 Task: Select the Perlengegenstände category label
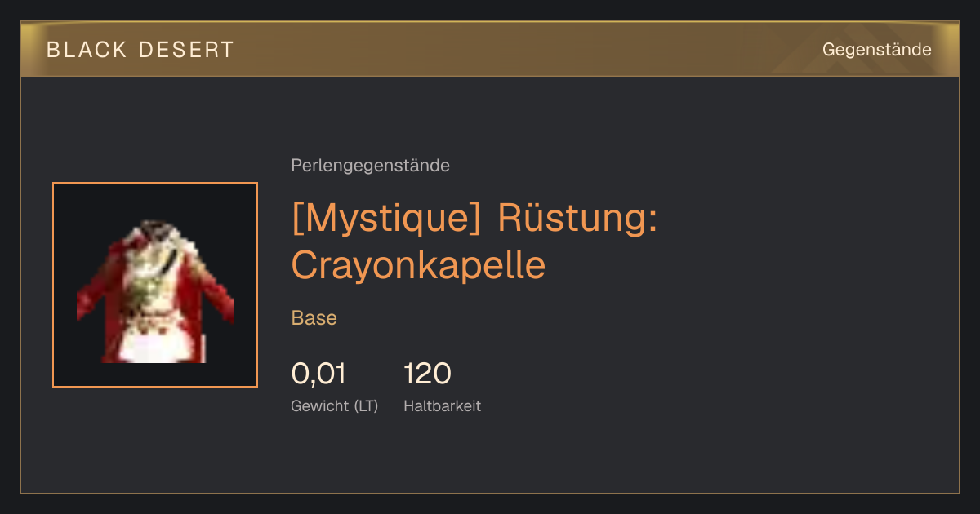click(x=370, y=166)
